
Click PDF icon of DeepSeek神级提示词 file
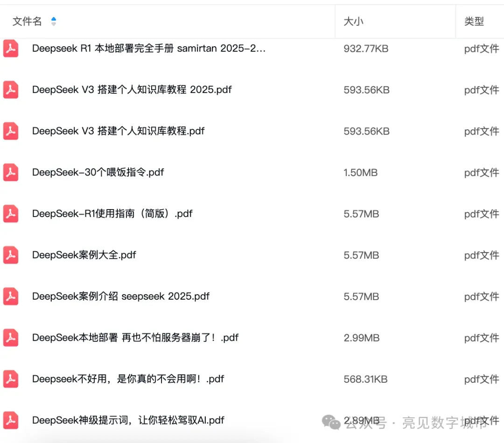click(11, 420)
